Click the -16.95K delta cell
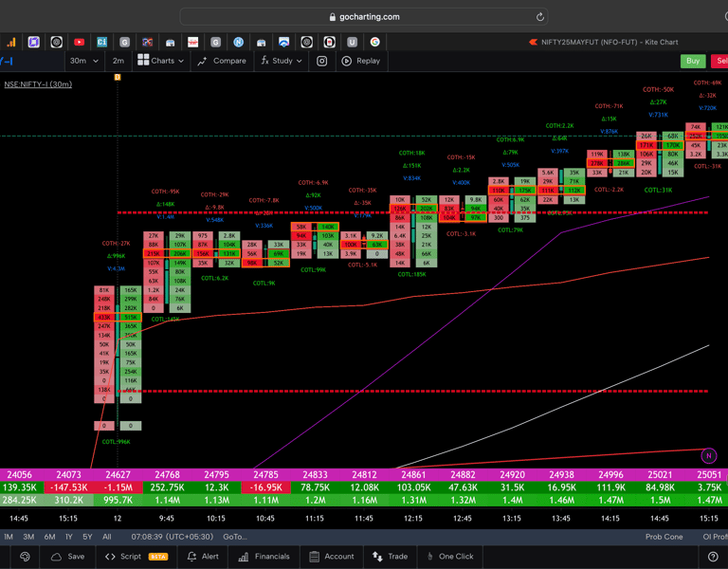This screenshot has height=569, width=728. click(x=265, y=487)
